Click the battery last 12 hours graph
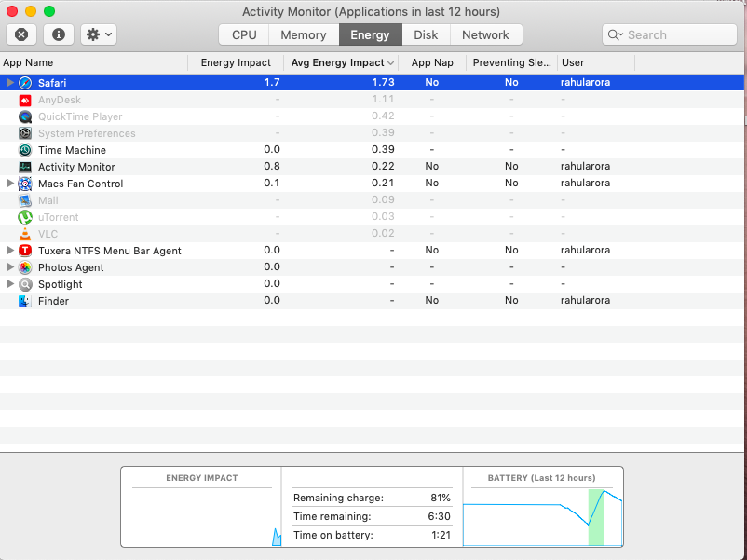This screenshot has height=560, width=747. pyautogui.click(x=542, y=517)
